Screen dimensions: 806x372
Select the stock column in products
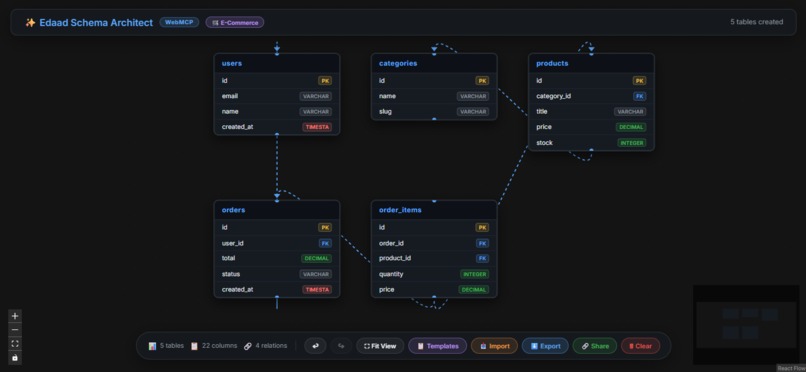coord(591,143)
